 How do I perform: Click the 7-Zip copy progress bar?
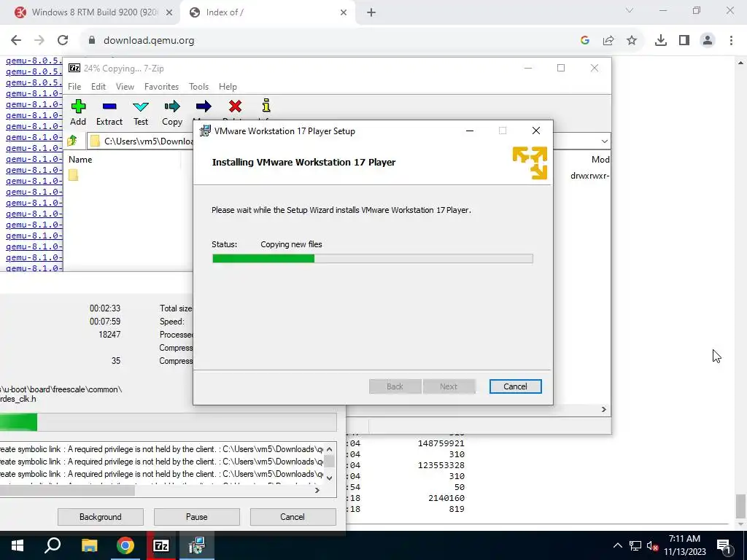point(169,422)
